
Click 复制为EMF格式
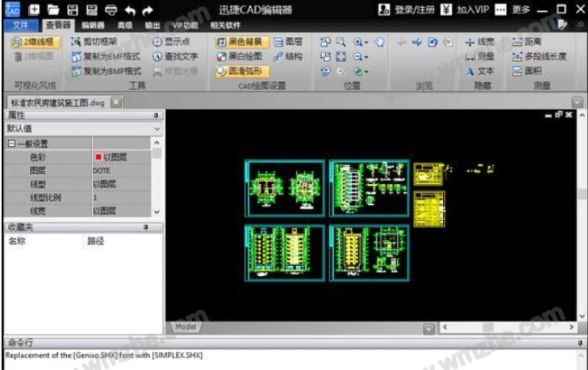coord(106,56)
